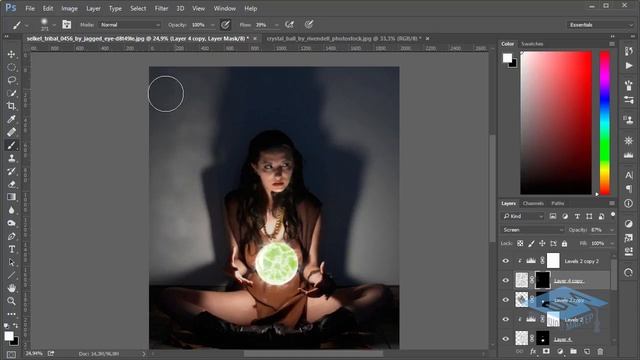This screenshot has height=360, width=640.
Task: Create a new layer icon
Action: click(x=587, y=351)
